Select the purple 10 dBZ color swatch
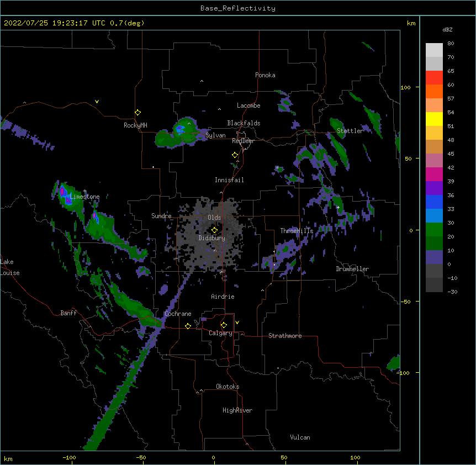The image size is (476, 465). (434, 257)
